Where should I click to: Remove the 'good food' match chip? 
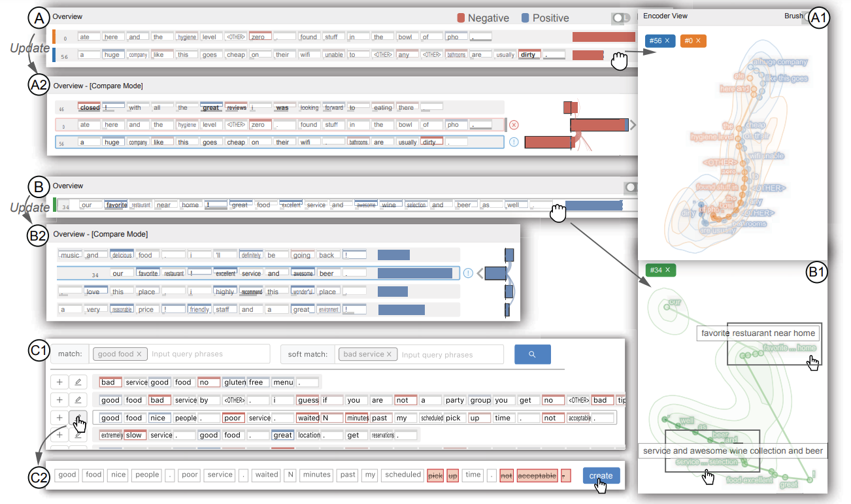click(x=139, y=354)
